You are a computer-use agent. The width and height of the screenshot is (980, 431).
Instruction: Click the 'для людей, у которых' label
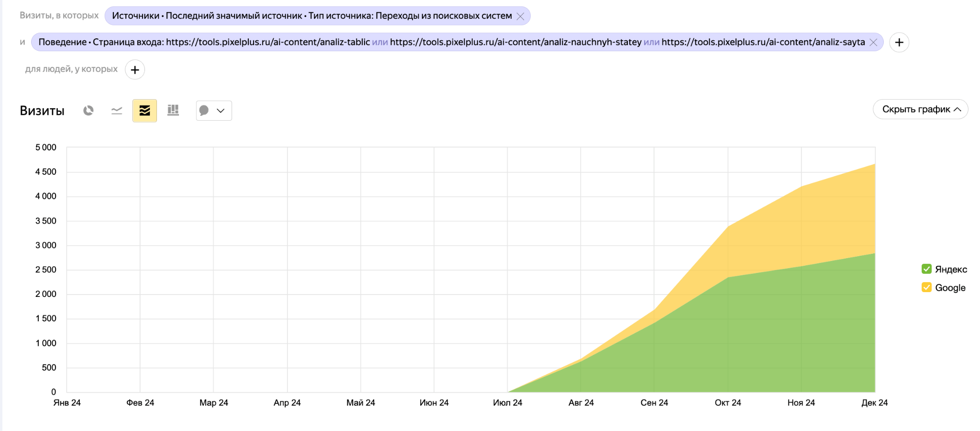pos(71,69)
